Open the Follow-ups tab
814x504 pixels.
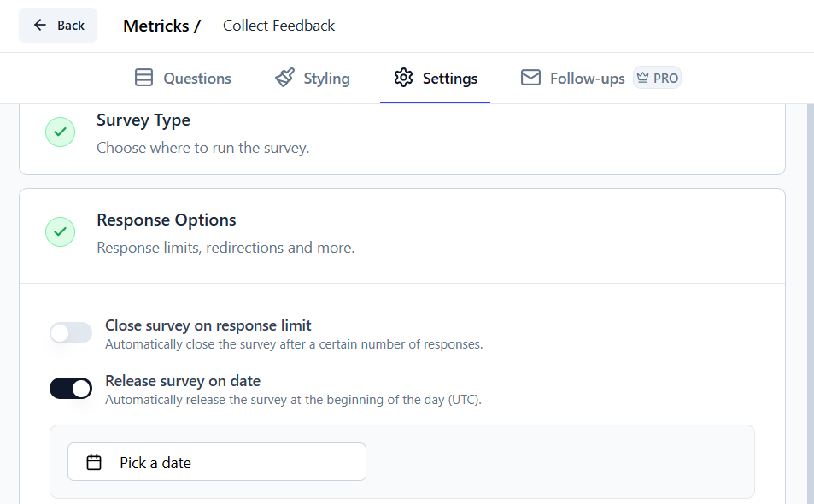click(x=572, y=77)
